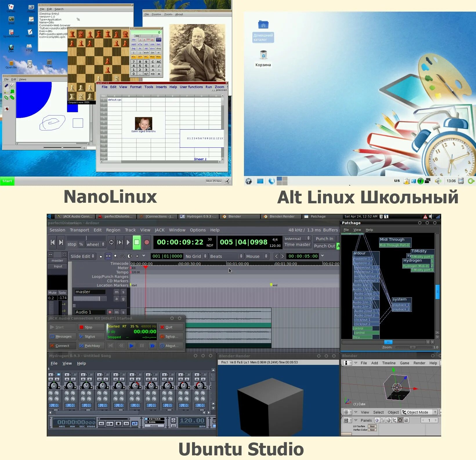The width and height of the screenshot is (476, 460).
Task: Select Ardour's grab hand tool
Action: [x=101, y=256]
